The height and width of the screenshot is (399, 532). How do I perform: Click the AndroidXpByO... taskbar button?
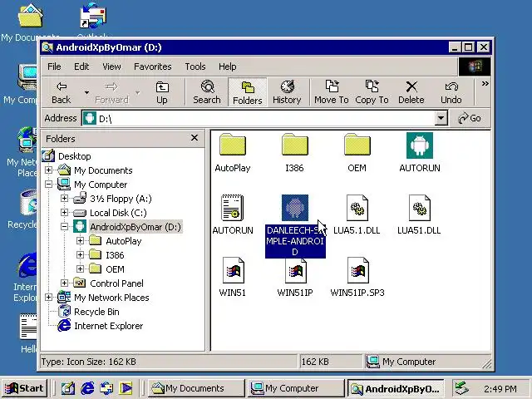tap(396, 388)
